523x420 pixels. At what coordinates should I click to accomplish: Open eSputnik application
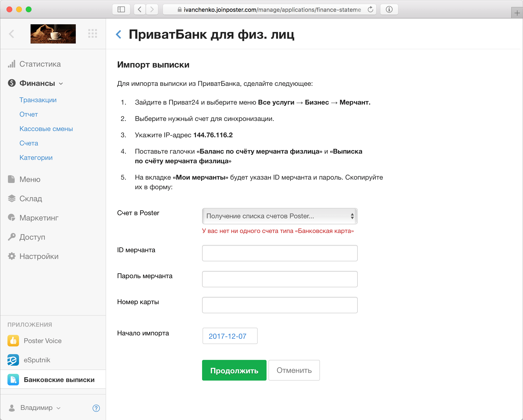pyautogui.click(x=37, y=360)
